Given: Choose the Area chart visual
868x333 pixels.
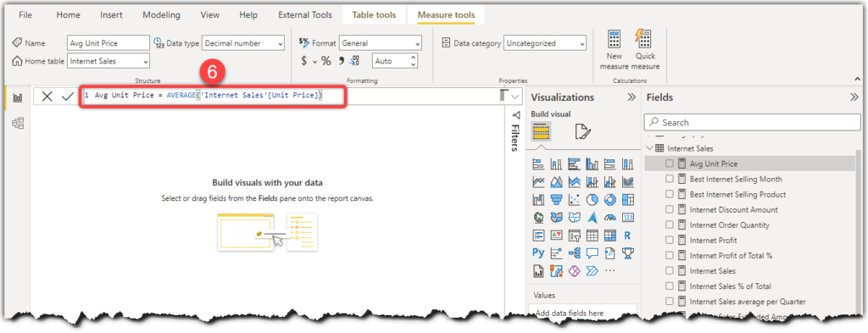Looking at the screenshot, I should pyautogui.click(x=556, y=182).
